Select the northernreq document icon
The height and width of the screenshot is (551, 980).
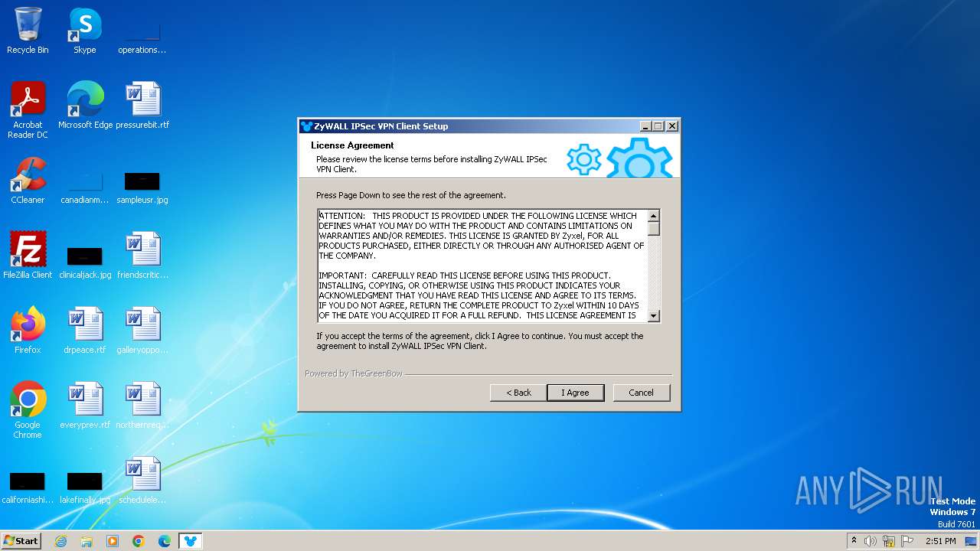142,406
